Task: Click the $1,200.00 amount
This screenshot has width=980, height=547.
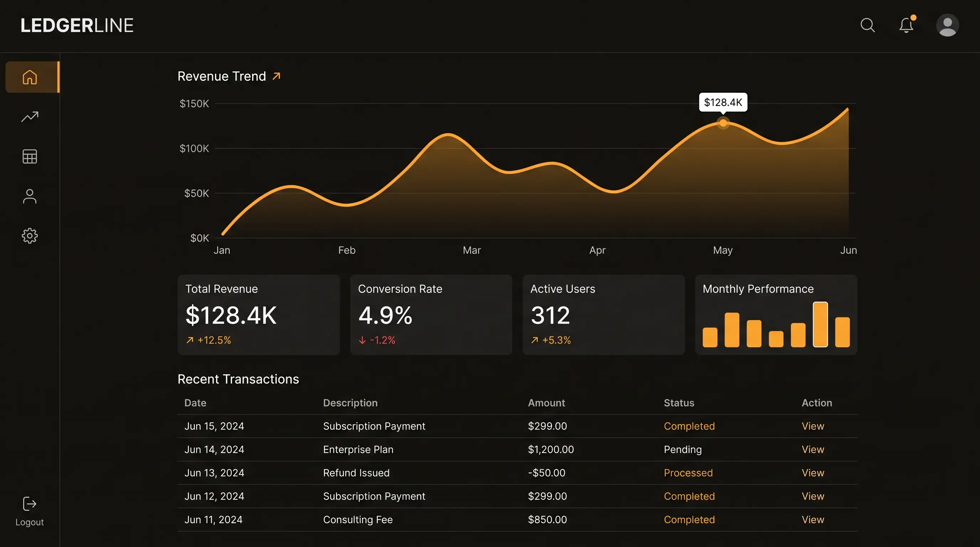Action: pos(551,450)
